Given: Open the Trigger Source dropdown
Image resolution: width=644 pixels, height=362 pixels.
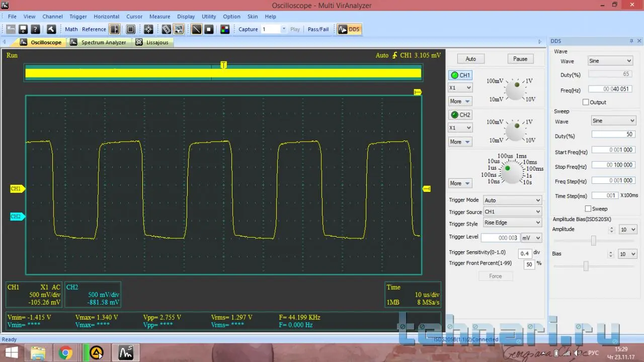Looking at the screenshot, I should tap(512, 212).
